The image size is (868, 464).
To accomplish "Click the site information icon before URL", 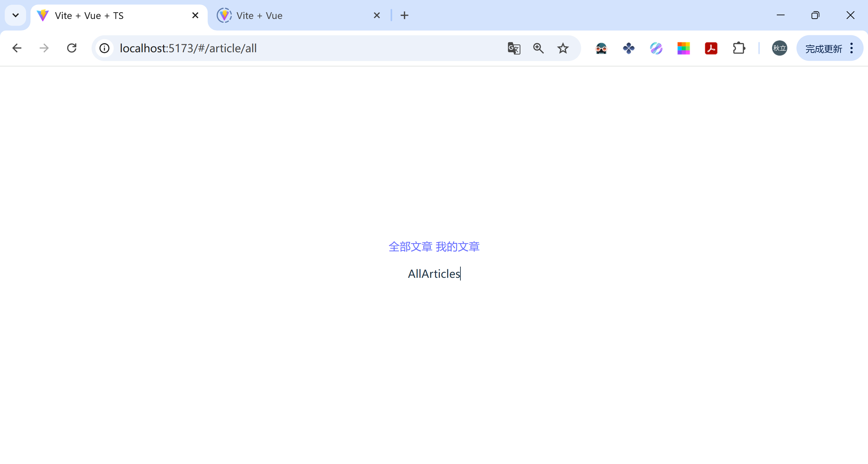I will (x=104, y=48).
